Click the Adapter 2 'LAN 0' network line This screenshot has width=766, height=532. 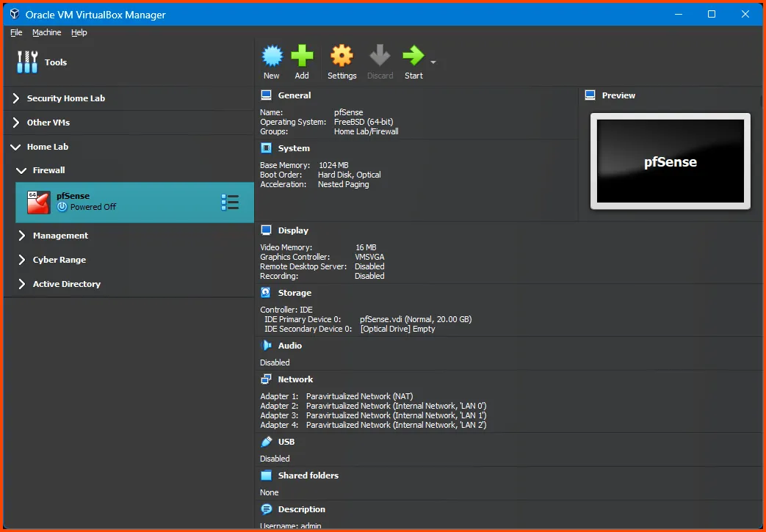pyautogui.click(x=373, y=406)
